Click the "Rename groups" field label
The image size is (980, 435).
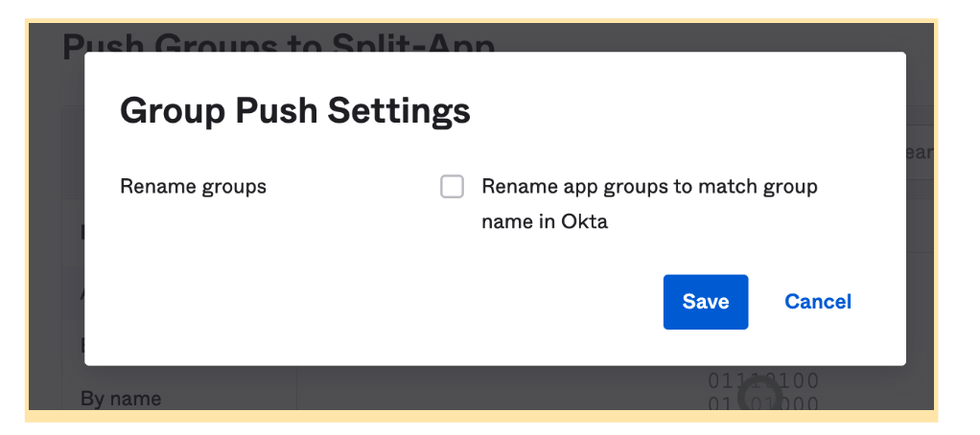[193, 186]
